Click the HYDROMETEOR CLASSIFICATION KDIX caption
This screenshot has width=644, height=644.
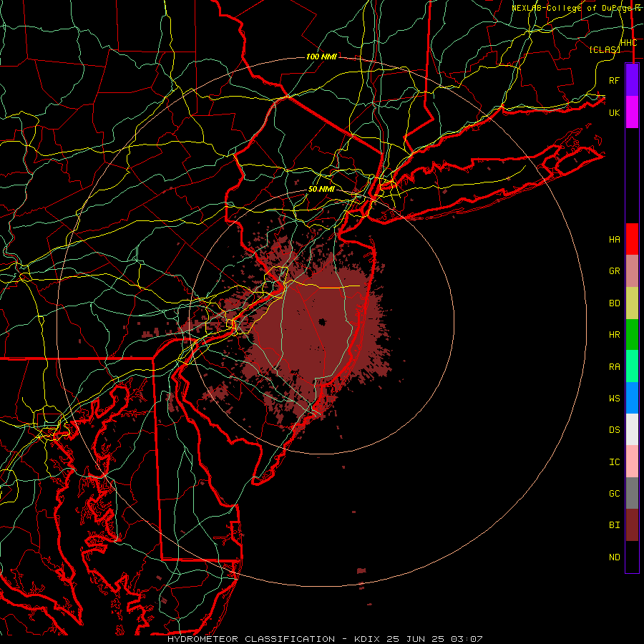coord(325,639)
